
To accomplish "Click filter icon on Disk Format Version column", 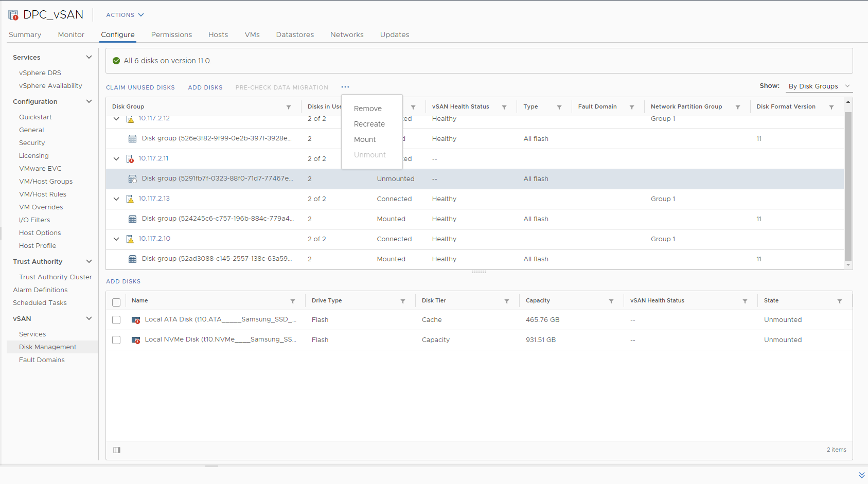I will [x=831, y=107].
